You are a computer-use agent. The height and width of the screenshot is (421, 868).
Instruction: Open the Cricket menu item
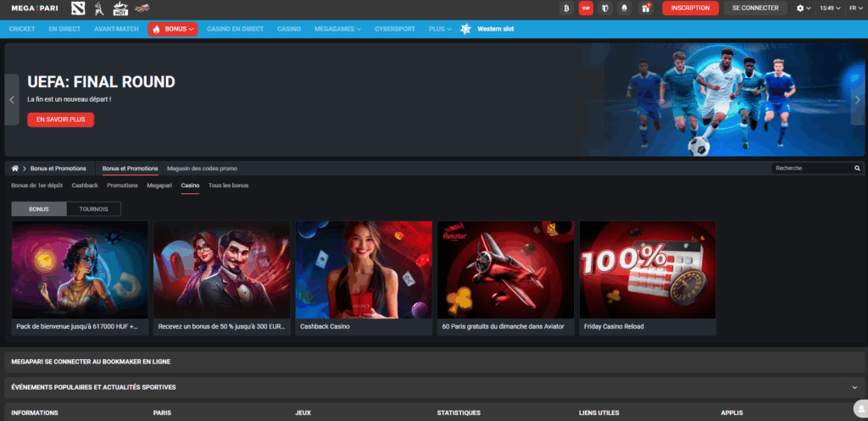pos(22,30)
